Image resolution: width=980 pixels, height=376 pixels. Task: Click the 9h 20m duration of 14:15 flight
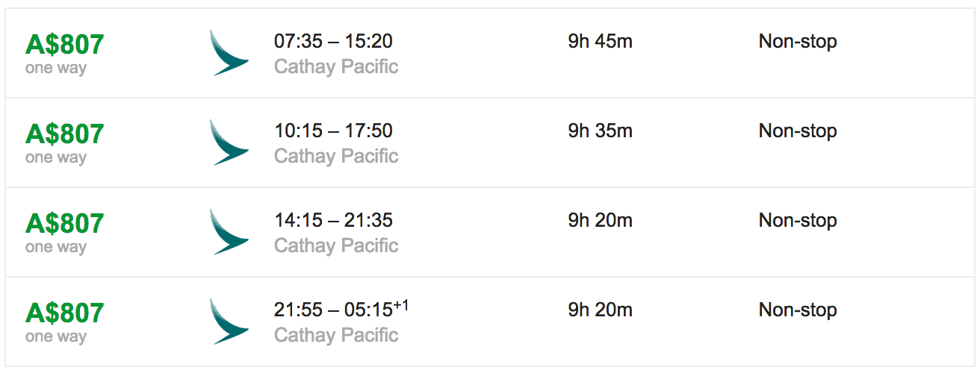[x=600, y=220]
